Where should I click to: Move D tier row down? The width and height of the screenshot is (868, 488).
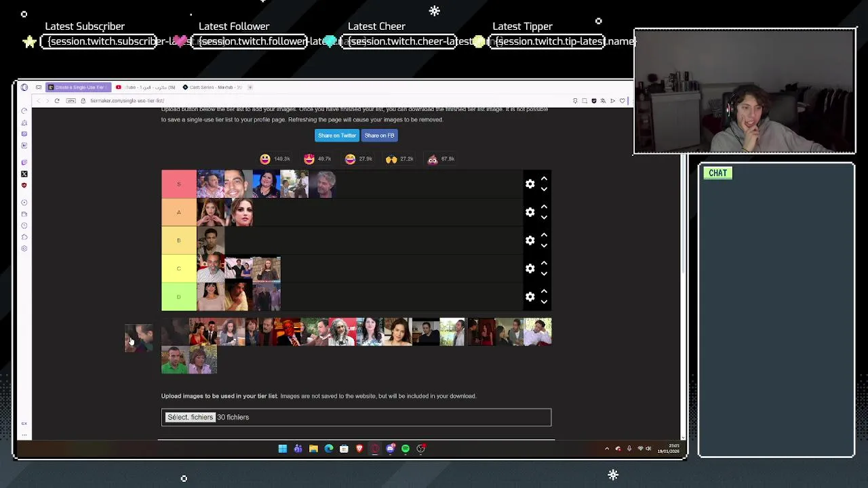pos(544,302)
